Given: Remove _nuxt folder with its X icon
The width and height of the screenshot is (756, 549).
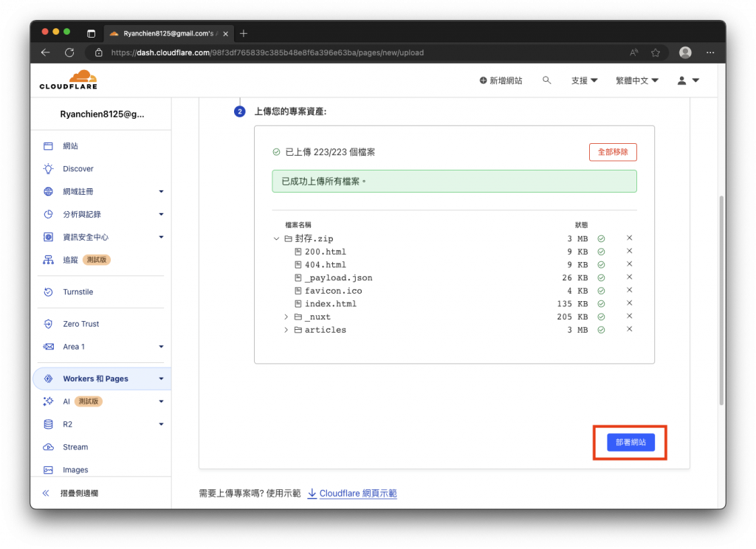Looking at the screenshot, I should click(x=629, y=317).
